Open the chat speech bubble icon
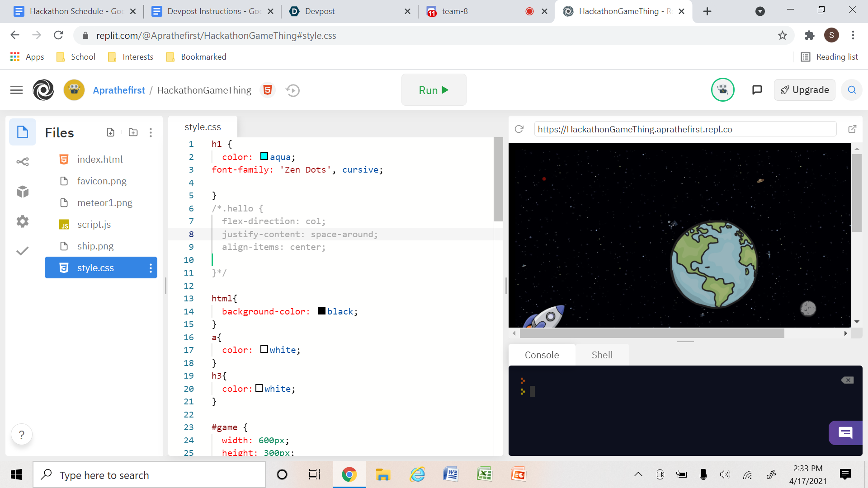The width and height of the screenshot is (868, 488). coord(757,90)
